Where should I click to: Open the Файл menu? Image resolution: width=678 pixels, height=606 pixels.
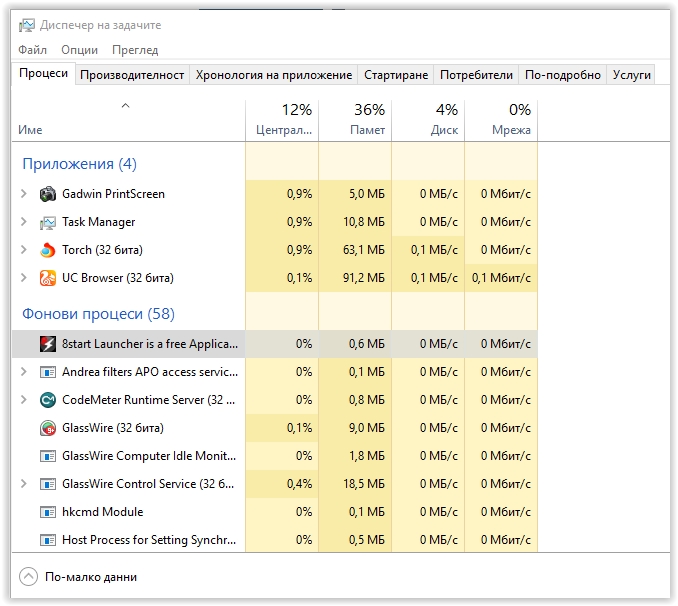pyautogui.click(x=32, y=50)
